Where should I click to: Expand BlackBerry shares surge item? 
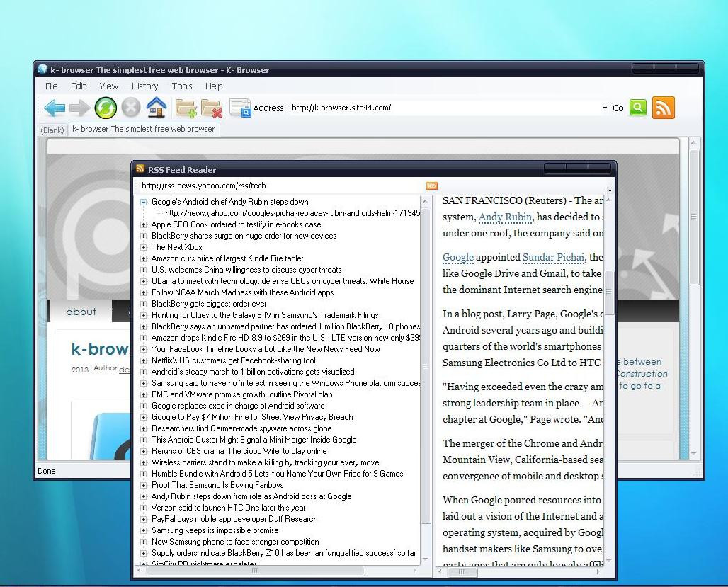pos(144,236)
